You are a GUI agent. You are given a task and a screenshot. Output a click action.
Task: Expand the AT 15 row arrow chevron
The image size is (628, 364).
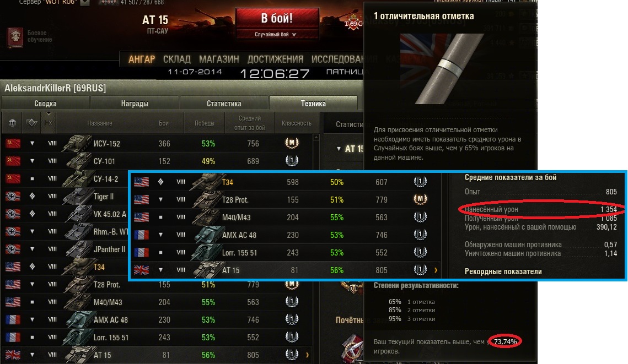point(307,355)
